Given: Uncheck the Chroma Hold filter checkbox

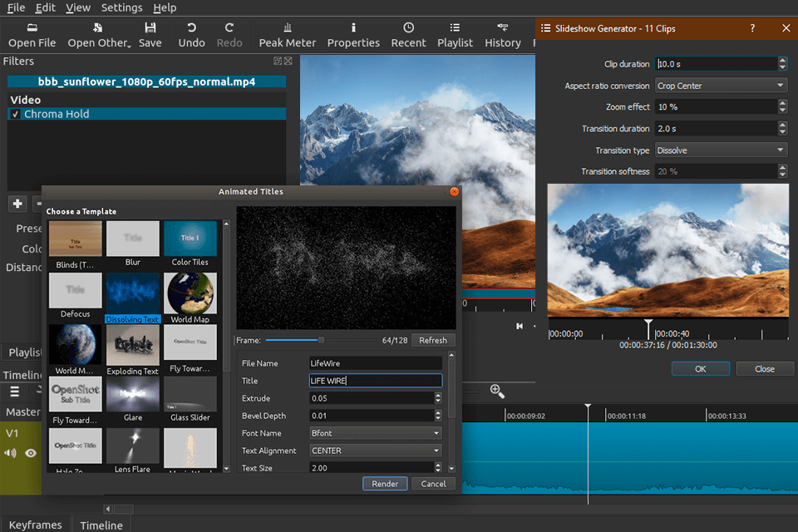Looking at the screenshot, I should (x=15, y=115).
